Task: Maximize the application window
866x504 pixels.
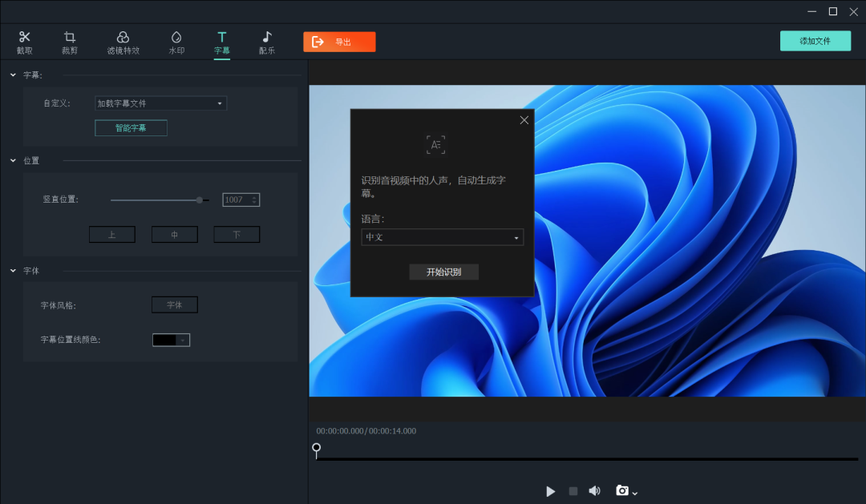Action: (x=833, y=11)
